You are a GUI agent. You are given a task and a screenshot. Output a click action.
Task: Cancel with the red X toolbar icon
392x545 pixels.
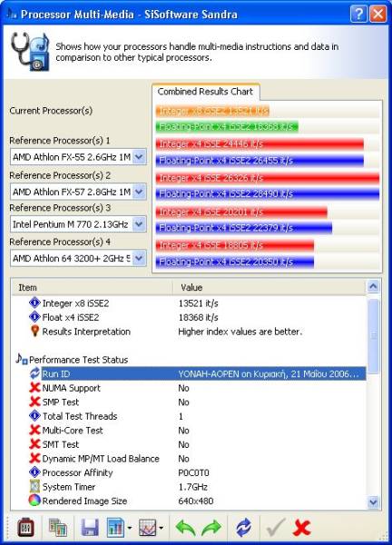point(302,528)
